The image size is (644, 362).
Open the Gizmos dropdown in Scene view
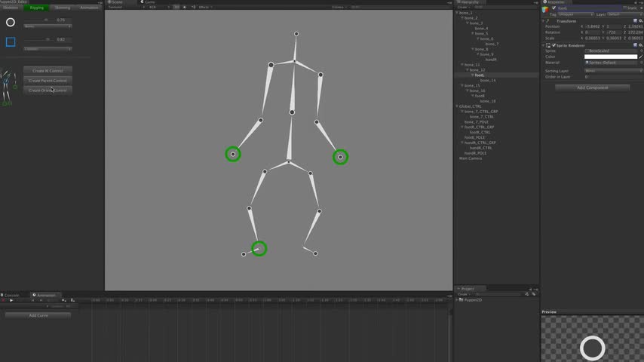pos(339,8)
